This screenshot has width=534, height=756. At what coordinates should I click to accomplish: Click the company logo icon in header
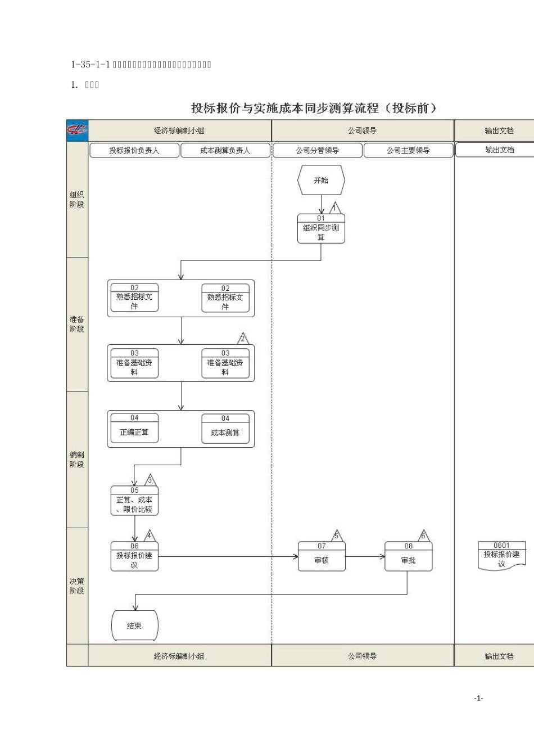click(78, 130)
